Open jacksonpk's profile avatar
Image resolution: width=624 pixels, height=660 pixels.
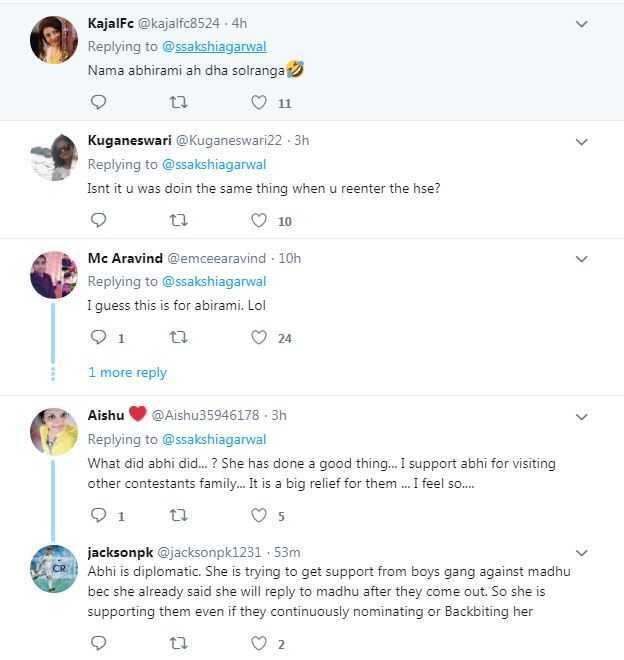(x=54, y=569)
